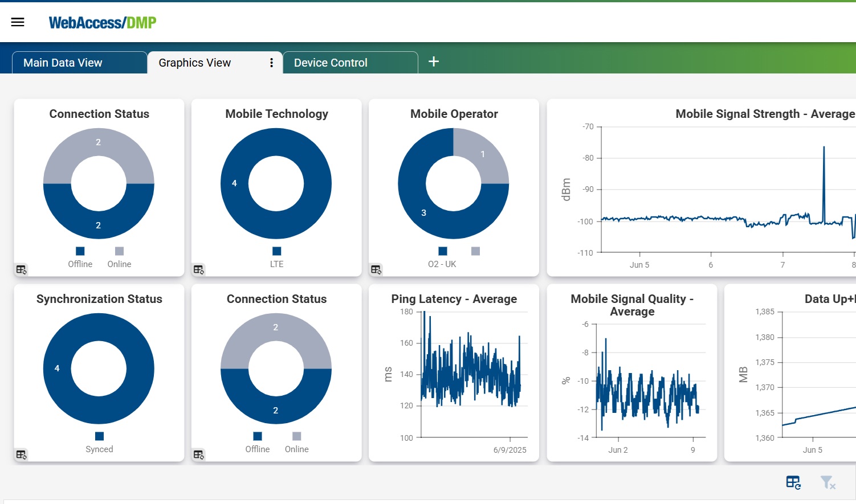The height and width of the screenshot is (504, 856).
Task: Click the Ping Latency - Average line chart
Action: click(x=470, y=376)
